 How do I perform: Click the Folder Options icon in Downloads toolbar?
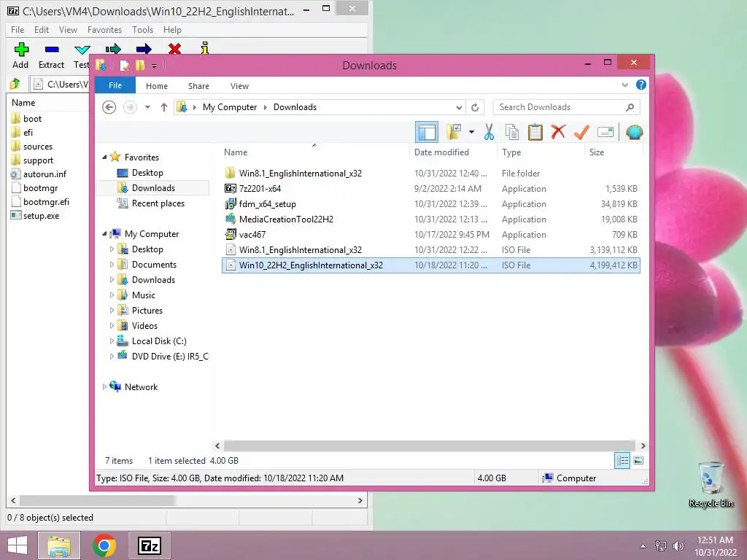coord(453,132)
